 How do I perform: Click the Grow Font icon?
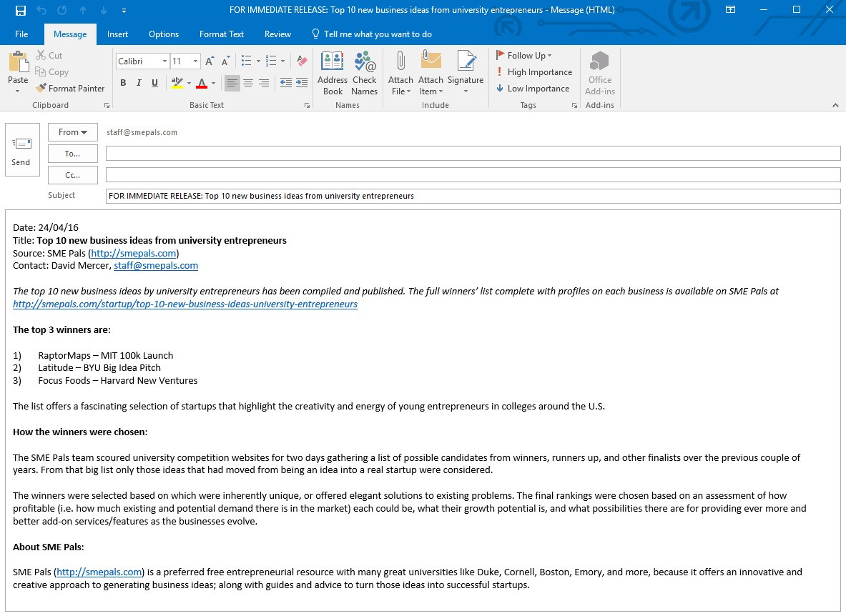coord(210,61)
